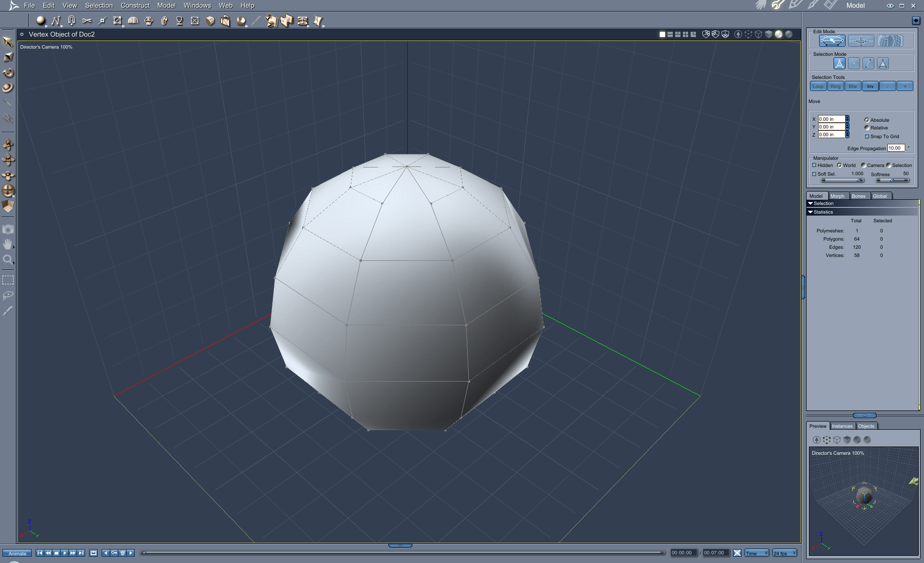This screenshot has height=563, width=924.
Task: Select the Sphere primitive tool
Action: click(x=41, y=21)
